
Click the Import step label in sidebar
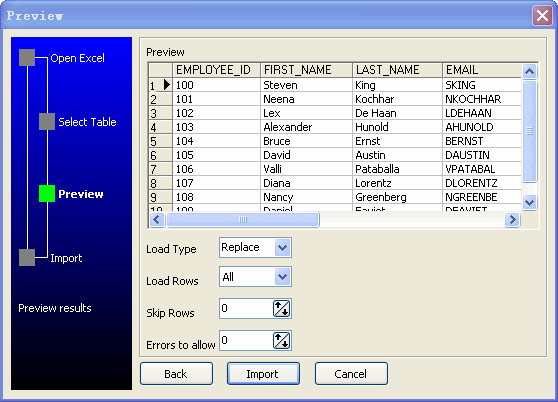tap(66, 258)
